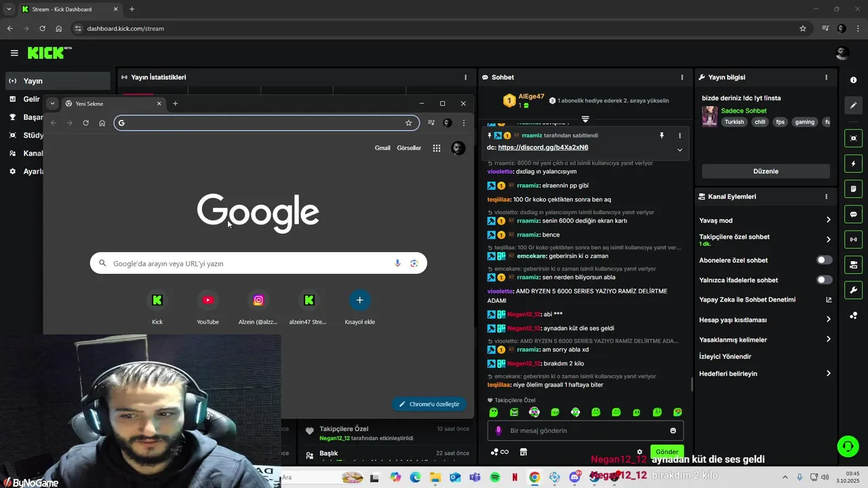Open Google apps grid icon
Image resolution: width=868 pixels, height=488 pixels.
tap(437, 148)
